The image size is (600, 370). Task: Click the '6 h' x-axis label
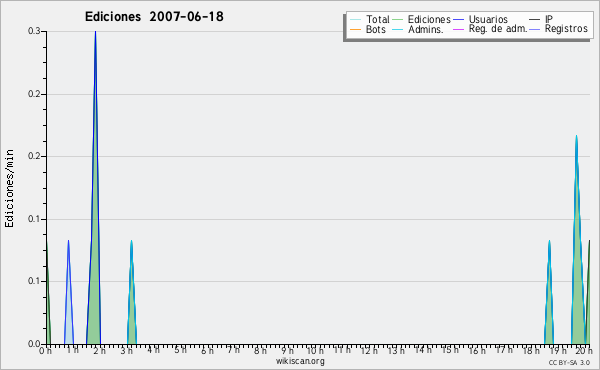[x=207, y=350]
